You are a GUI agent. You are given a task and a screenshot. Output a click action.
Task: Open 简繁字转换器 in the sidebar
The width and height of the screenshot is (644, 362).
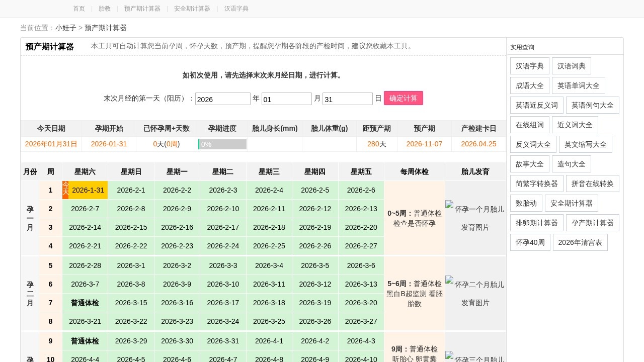tap(536, 184)
